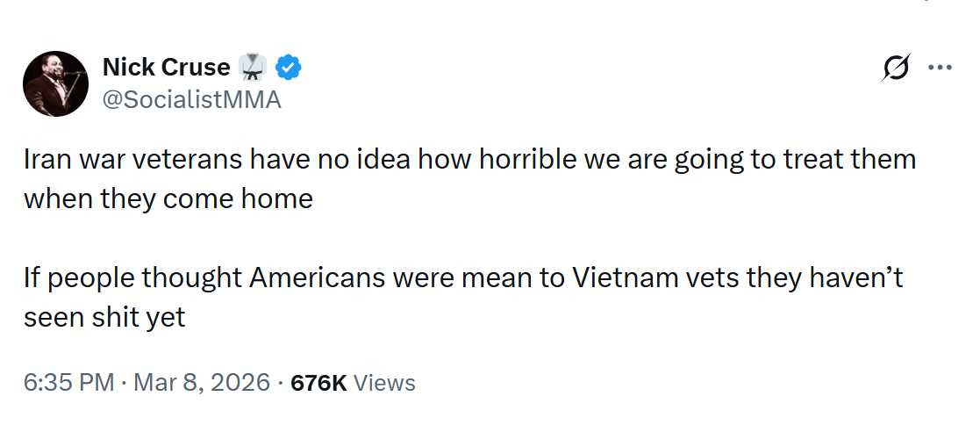Click the 6:35 PM post timestamp
Image resolution: width=980 pixels, height=425 pixels.
69,383
